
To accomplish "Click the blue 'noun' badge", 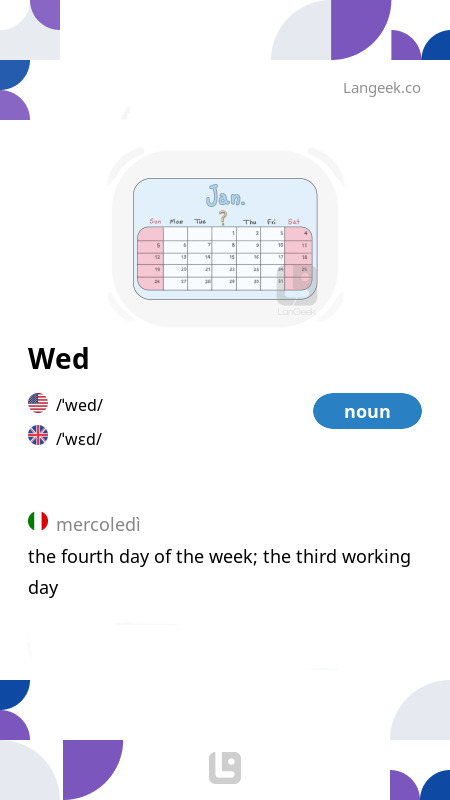I will click(x=367, y=411).
